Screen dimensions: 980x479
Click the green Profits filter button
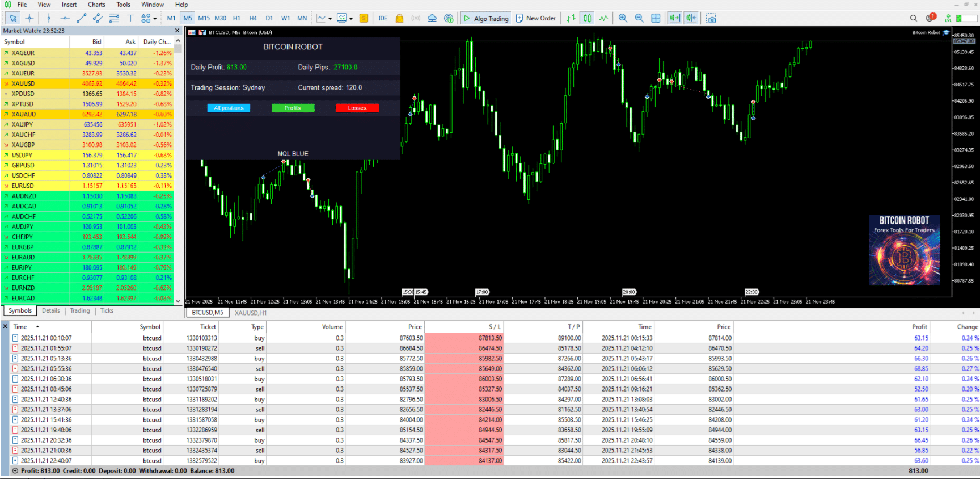pyautogui.click(x=293, y=108)
